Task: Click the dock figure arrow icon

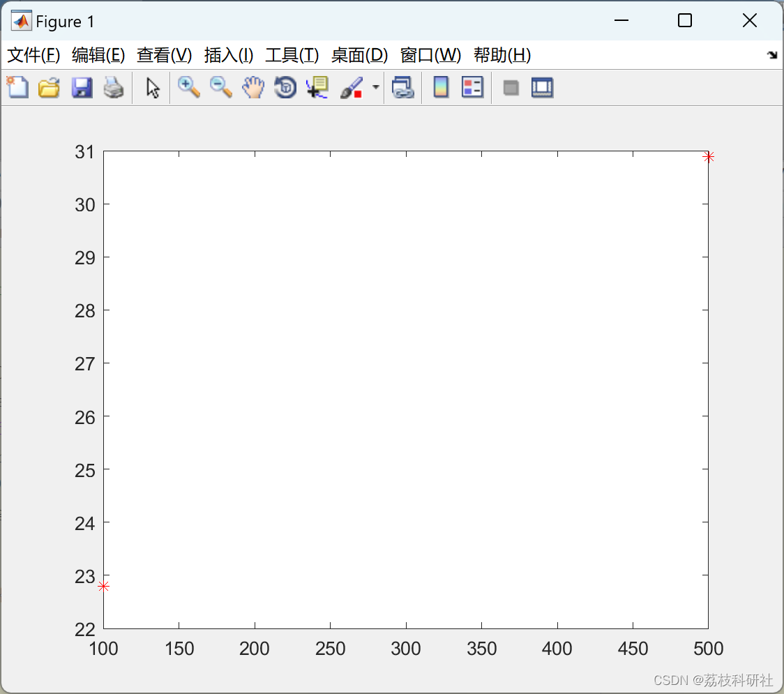Action: point(772,55)
